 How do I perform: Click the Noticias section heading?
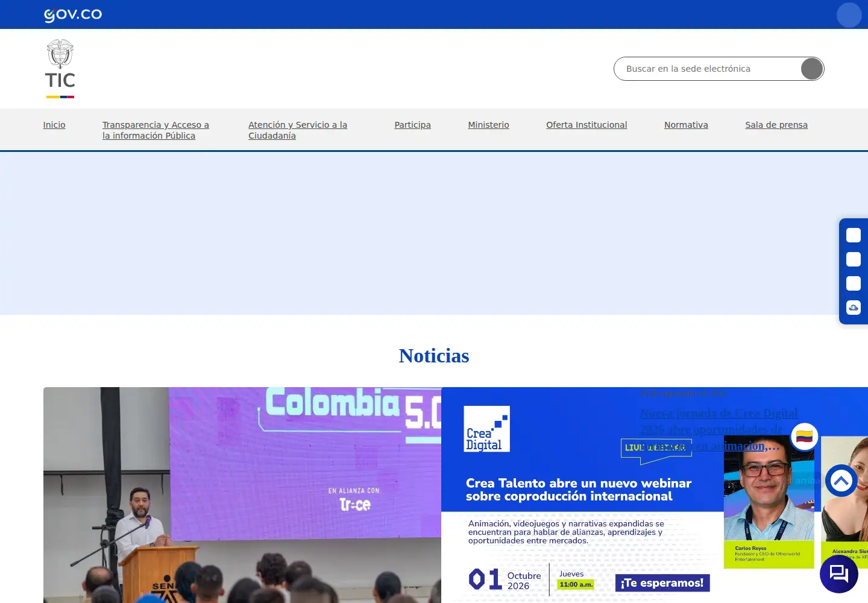pos(434,356)
